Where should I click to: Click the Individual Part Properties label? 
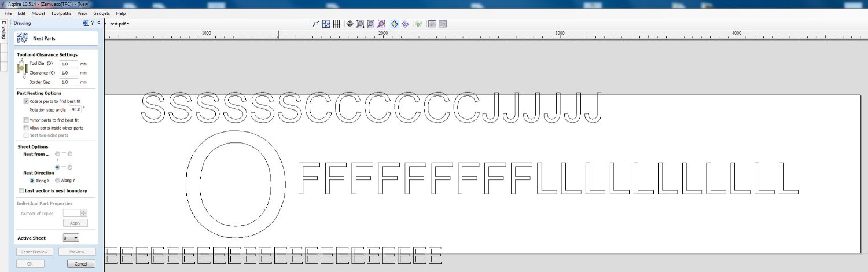click(45, 204)
